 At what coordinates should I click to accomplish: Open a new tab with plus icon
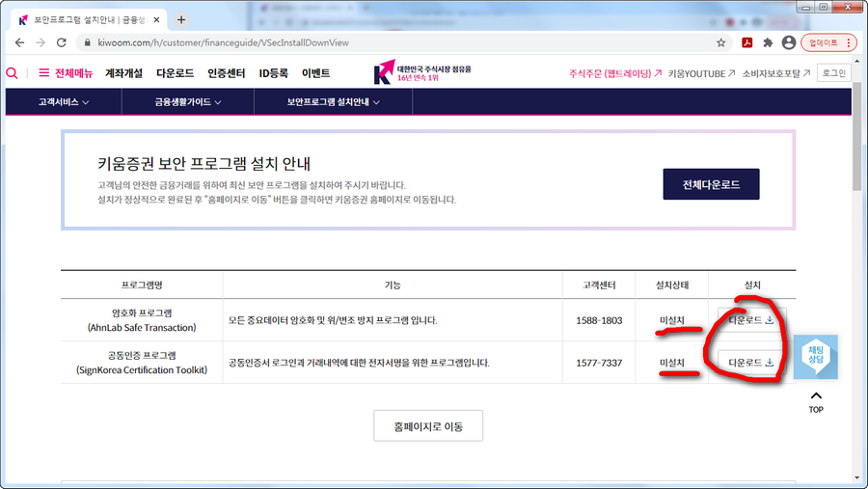[x=181, y=20]
